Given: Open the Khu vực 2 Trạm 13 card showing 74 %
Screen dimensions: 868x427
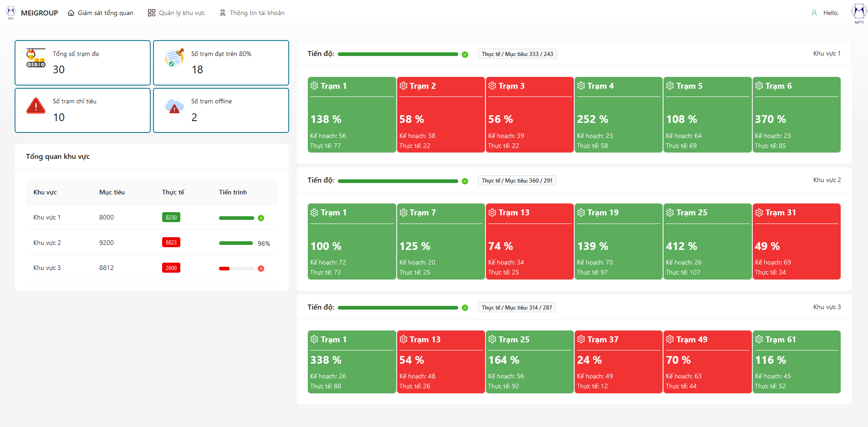Looking at the screenshot, I should [530, 241].
